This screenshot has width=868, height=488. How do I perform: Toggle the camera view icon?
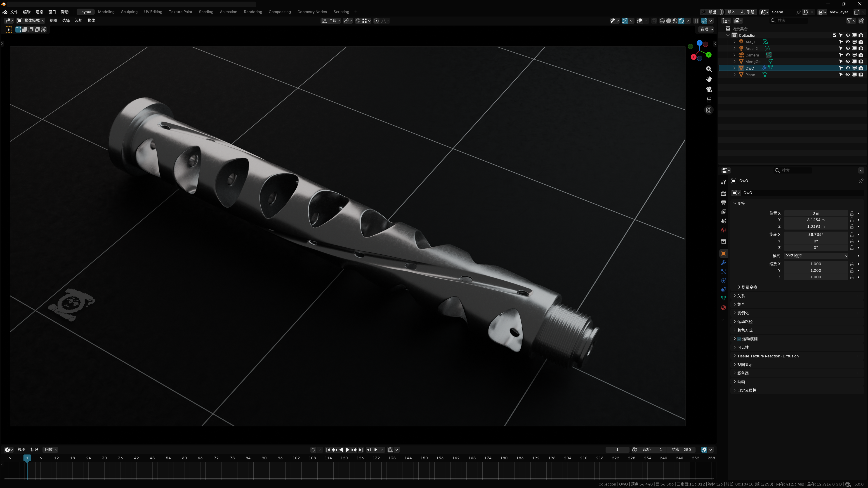709,89
